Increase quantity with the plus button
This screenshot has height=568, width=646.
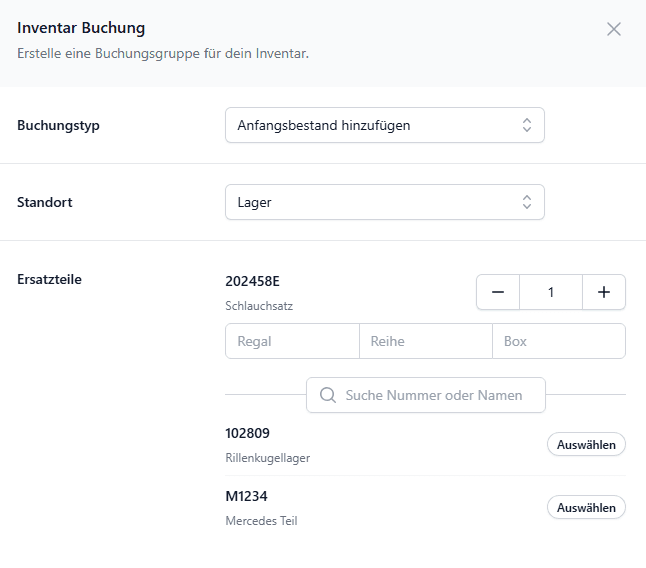click(604, 292)
